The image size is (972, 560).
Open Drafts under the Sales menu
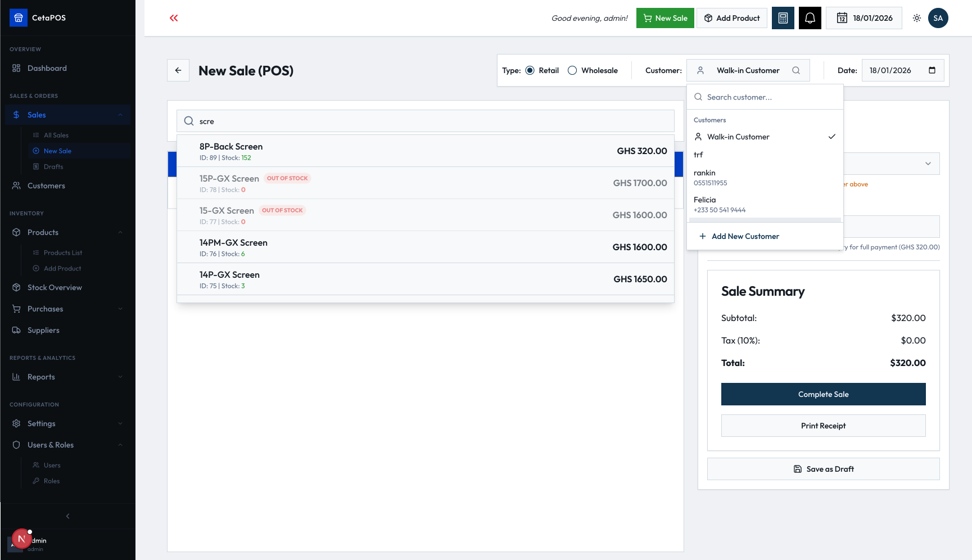[x=55, y=166]
